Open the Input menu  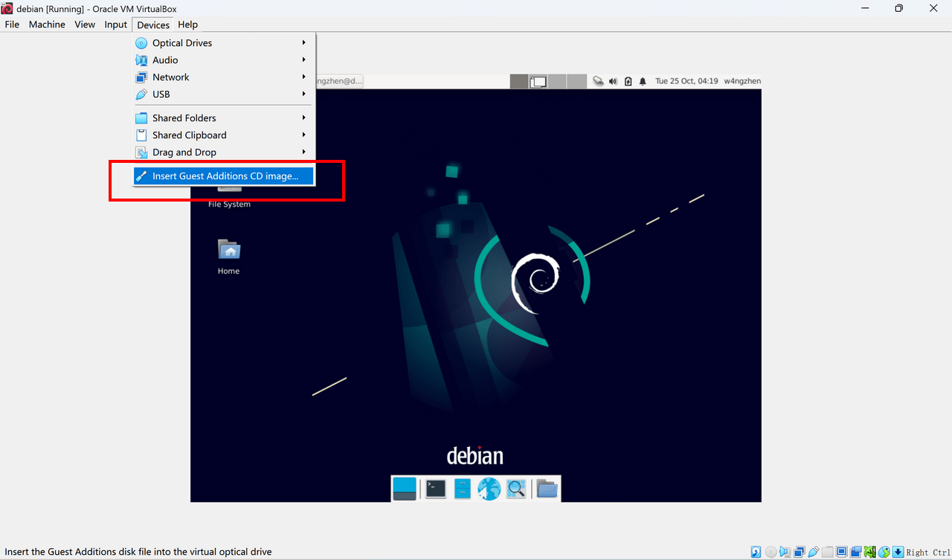click(116, 25)
